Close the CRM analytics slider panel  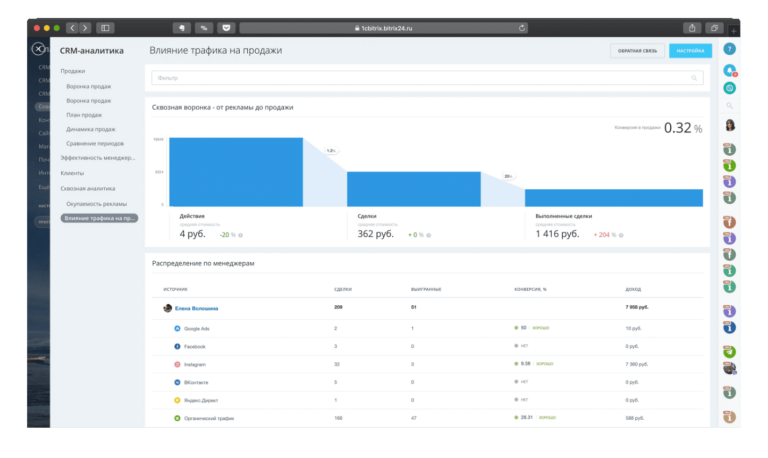(38, 49)
